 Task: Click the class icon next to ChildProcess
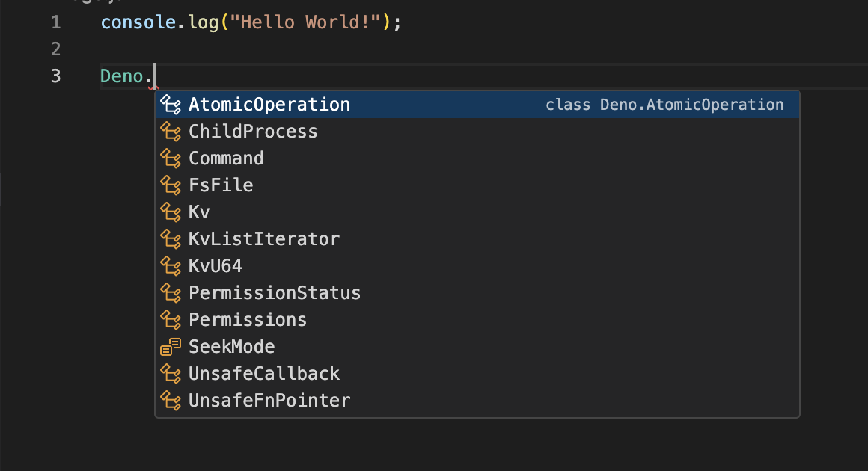pos(171,132)
